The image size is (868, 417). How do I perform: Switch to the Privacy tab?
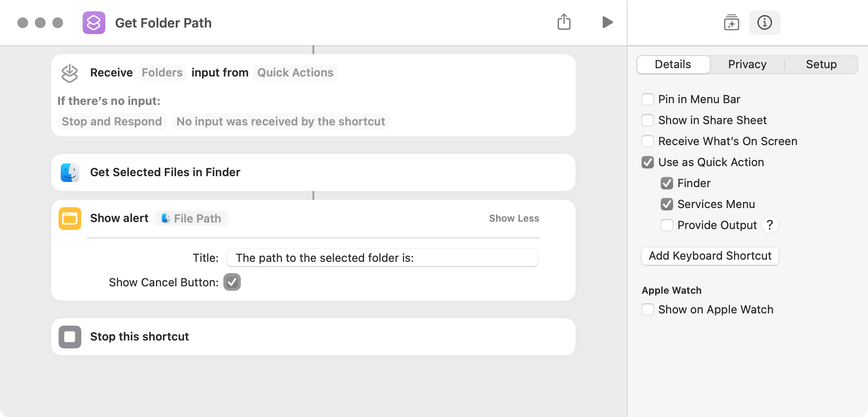747,64
